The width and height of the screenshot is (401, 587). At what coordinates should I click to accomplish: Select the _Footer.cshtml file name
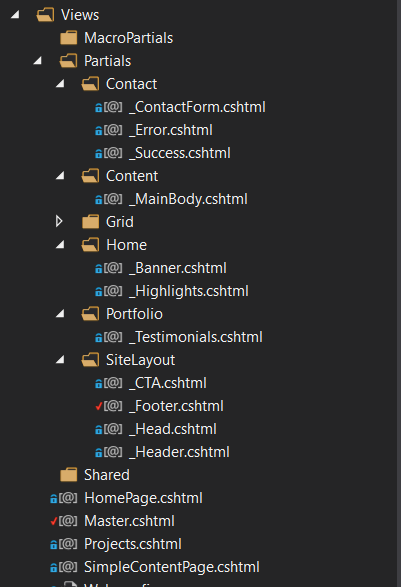pyautogui.click(x=176, y=406)
